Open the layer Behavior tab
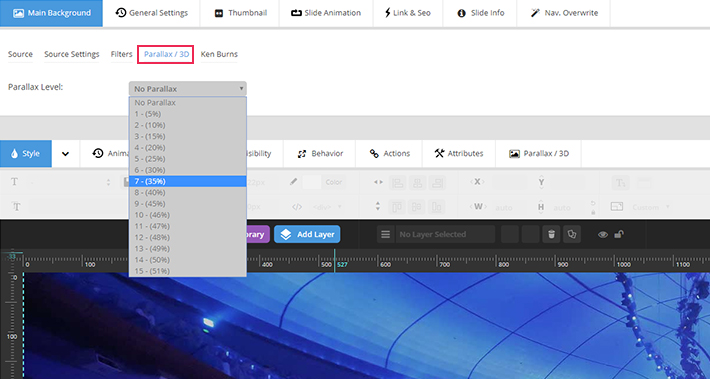710x379 pixels. (x=320, y=154)
